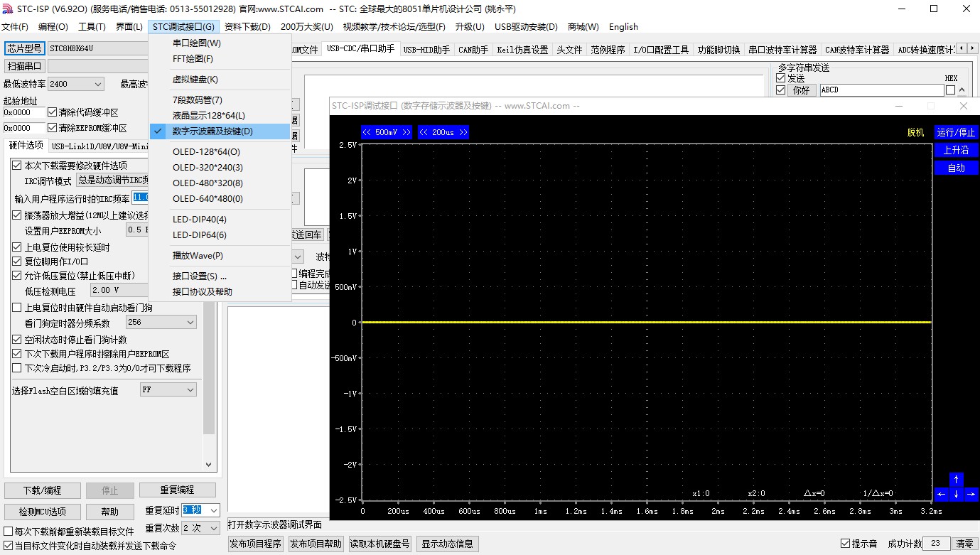Click the oscilloscope down arrow button
Screen dimensions: 980x555
click(x=957, y=494)
